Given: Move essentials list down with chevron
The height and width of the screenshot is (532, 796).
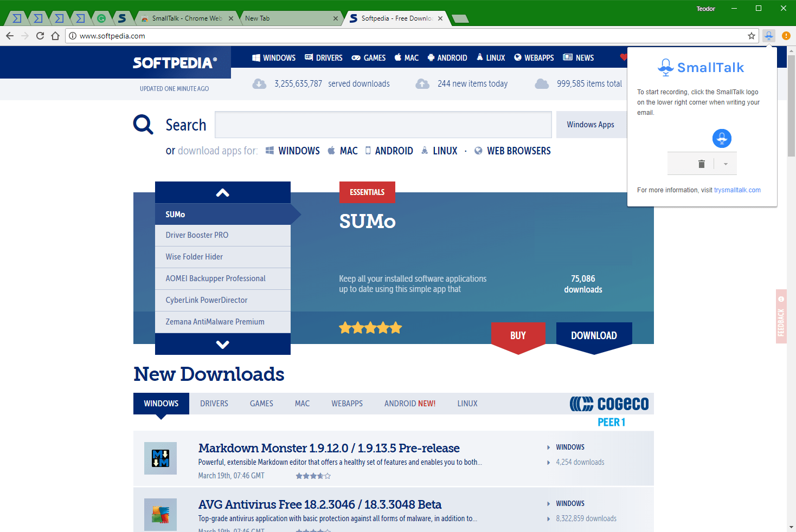Looking at the screenshot, I should tap(223, 344).
